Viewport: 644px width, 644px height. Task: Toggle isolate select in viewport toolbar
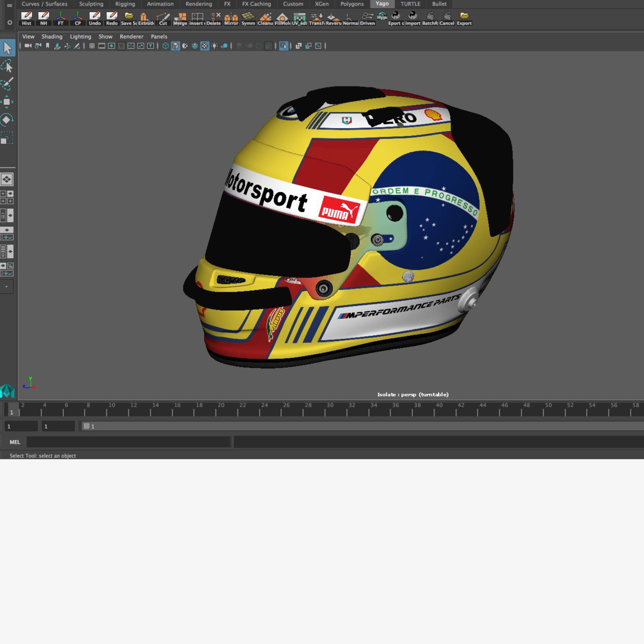tap(284, 46)
